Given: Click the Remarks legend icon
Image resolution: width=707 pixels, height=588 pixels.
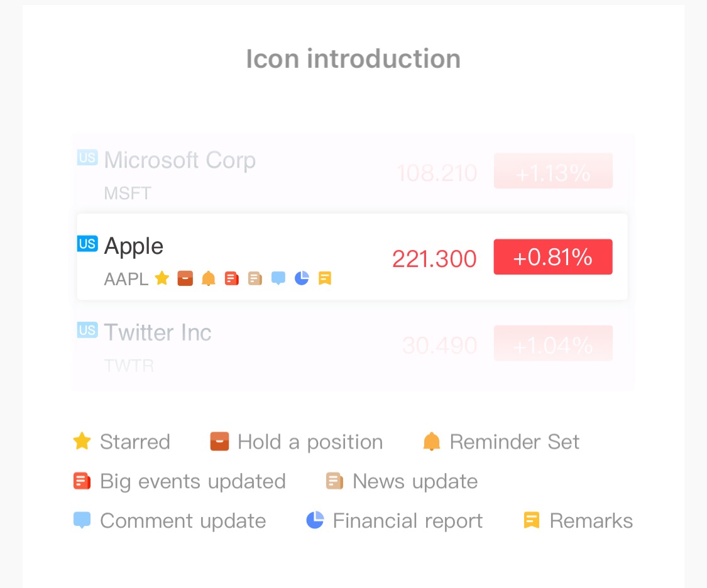Looking at the screenshot, I should (x=532, y=520).
